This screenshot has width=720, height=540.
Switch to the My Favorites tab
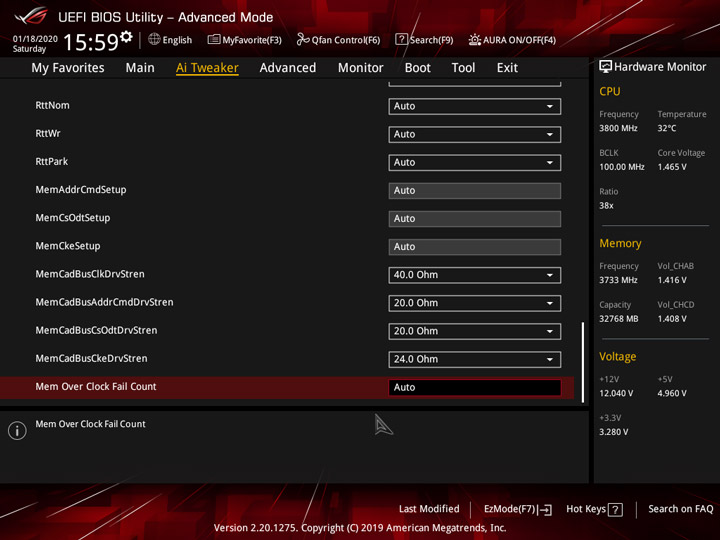click(x=68, y=68)
